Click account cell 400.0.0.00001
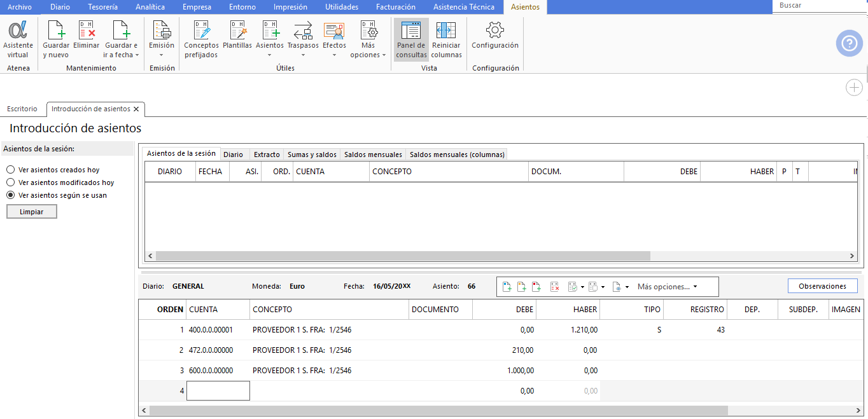The width and height of the screenshot is (868, 419). (211, 330)
